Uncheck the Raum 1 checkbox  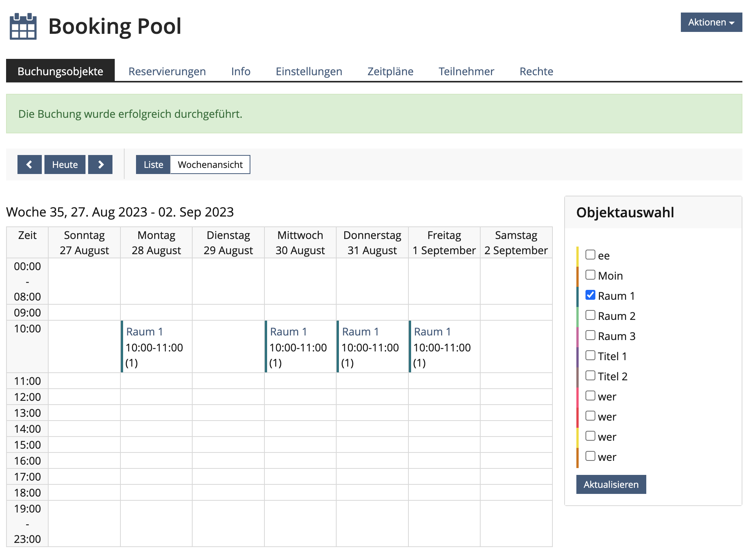(590, 295)
